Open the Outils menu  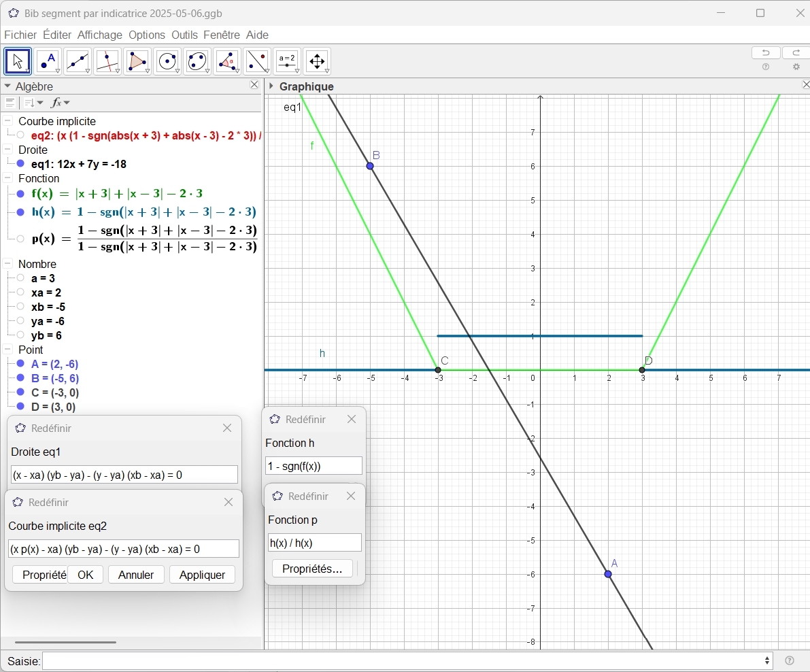coord(184,35)
